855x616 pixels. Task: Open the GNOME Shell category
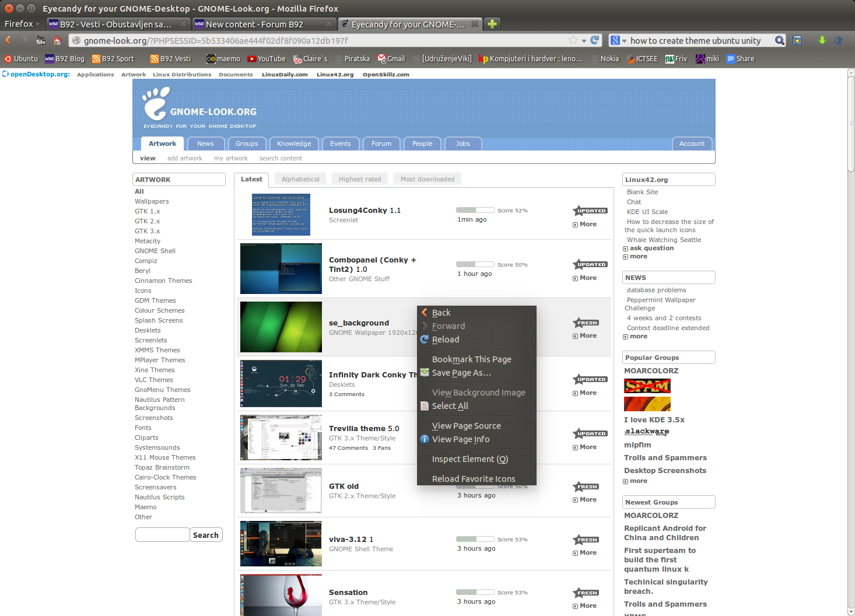pos(155,251)
